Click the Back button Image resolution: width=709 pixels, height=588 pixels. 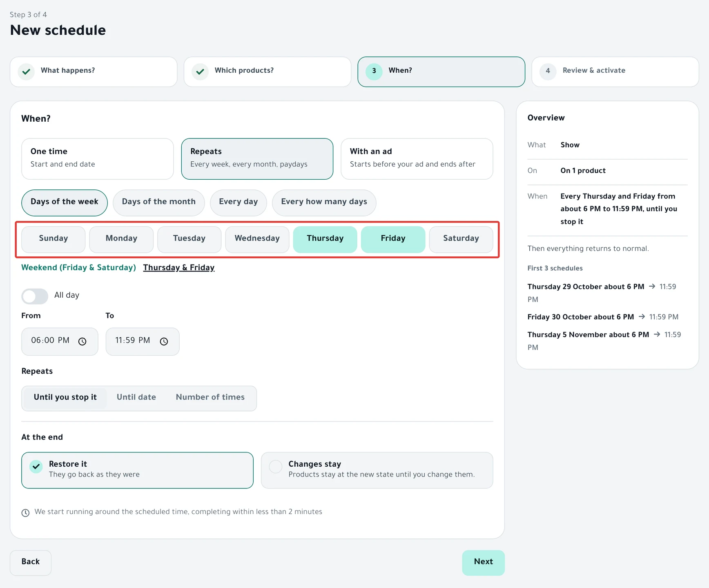31,563
